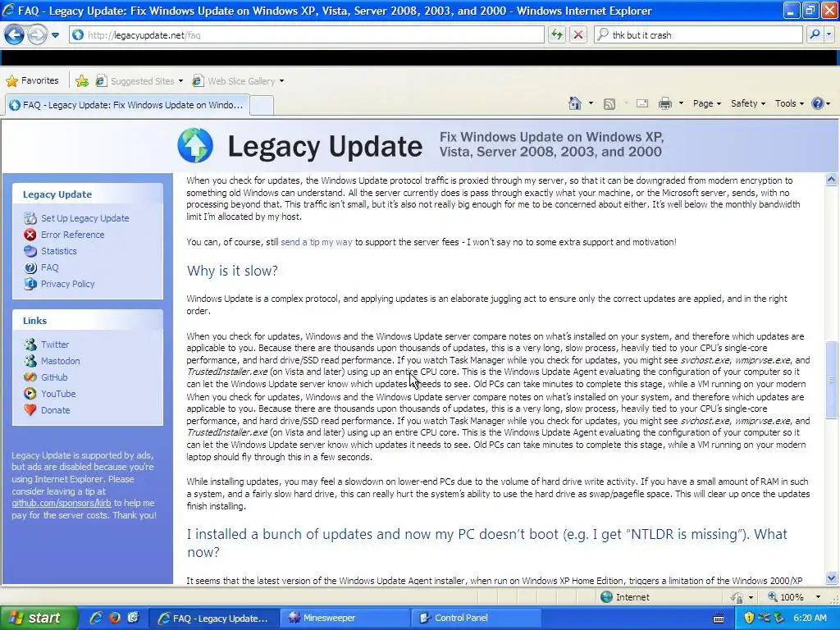Click the RSS feeds icon
The width and height of the screenshot is (840, 630).
point(609,104)
